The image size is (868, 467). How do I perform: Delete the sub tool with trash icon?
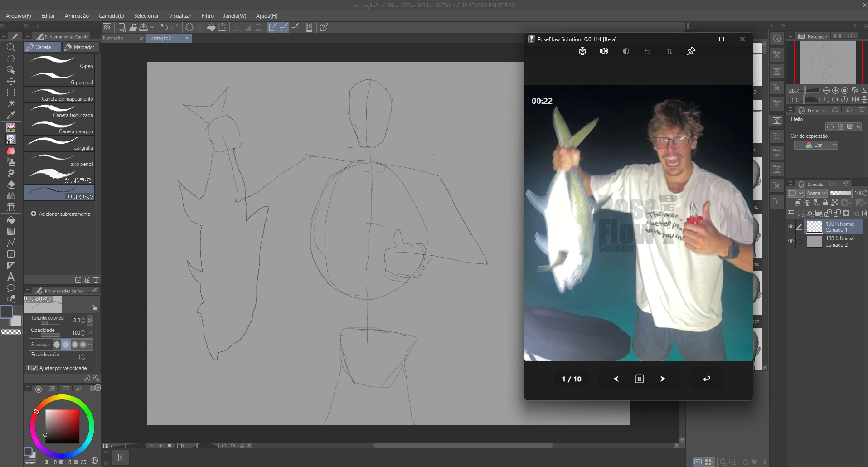pos(96,280)
